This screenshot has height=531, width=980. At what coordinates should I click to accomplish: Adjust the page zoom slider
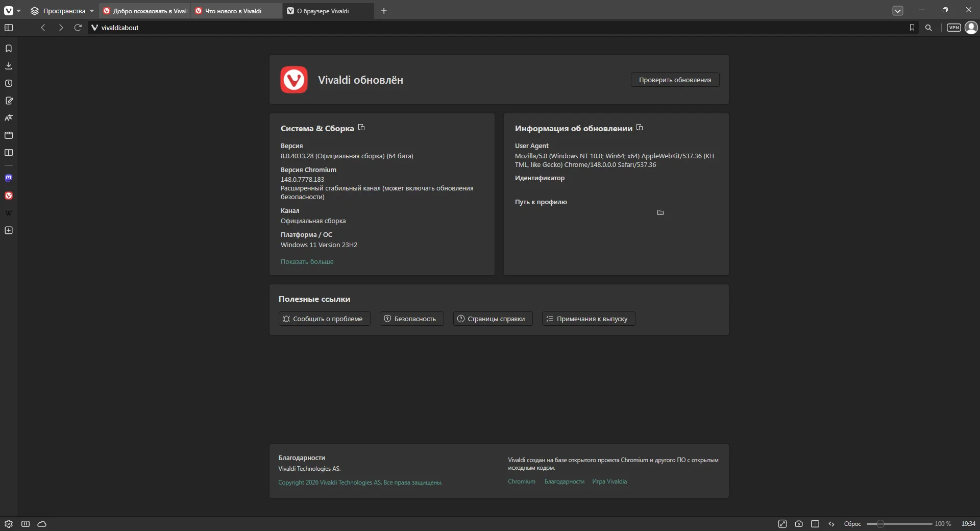899,524
